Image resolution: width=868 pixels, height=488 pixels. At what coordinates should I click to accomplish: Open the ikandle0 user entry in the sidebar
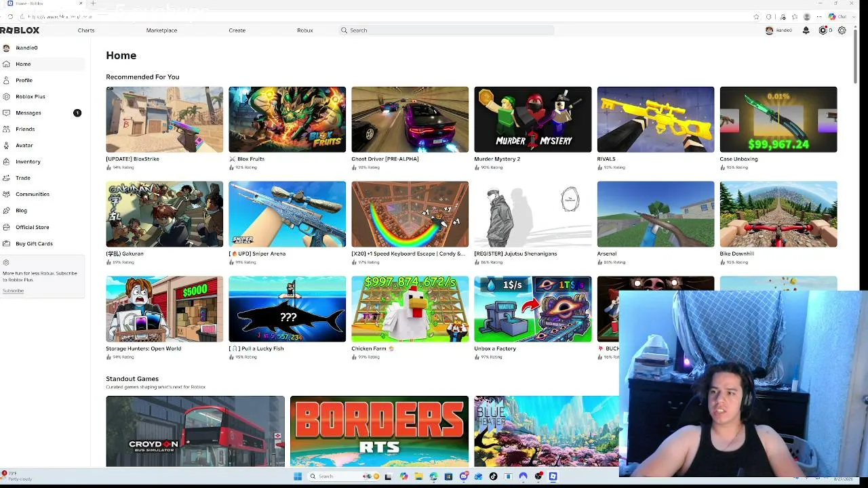point(42,47)
